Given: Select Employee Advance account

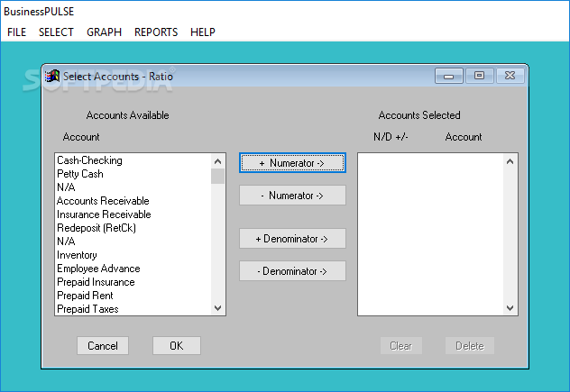Looking at the screenshot, I should tap(133, 269).
